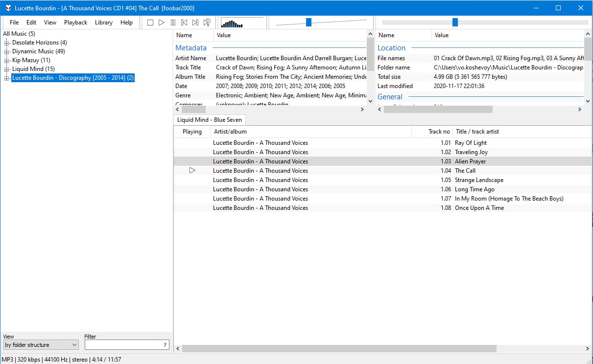
Task: Click the playlist horizontal scrollbar thumb
Action: click(339, 349)
